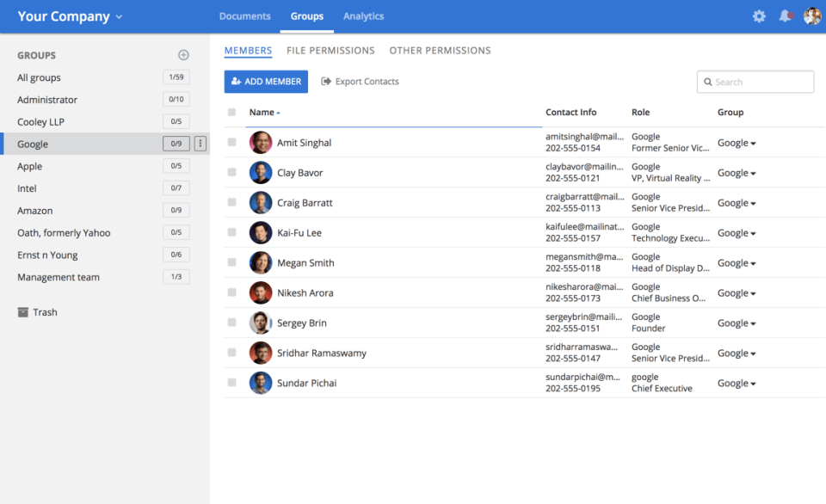Open Nikesh Arora's Google group dropdown

tap(737, 293)
